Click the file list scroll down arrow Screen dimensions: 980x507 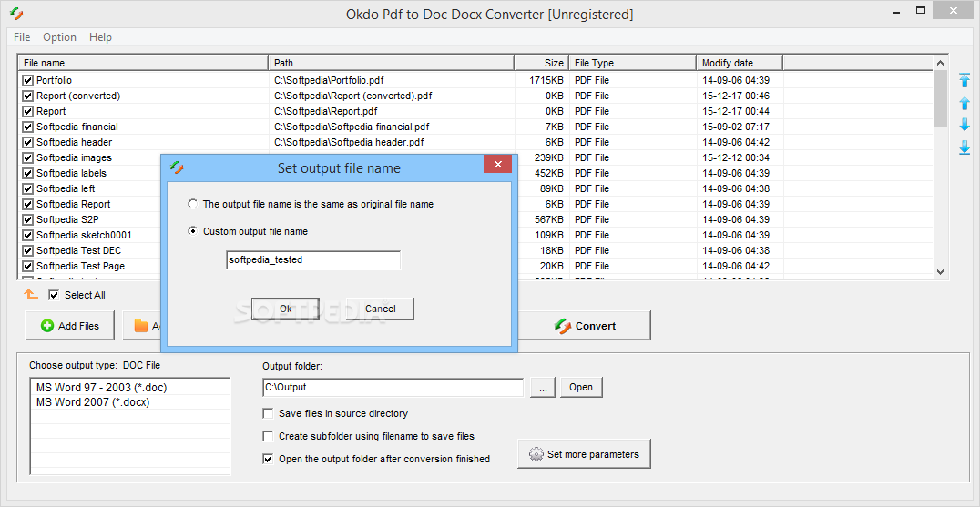941,271
